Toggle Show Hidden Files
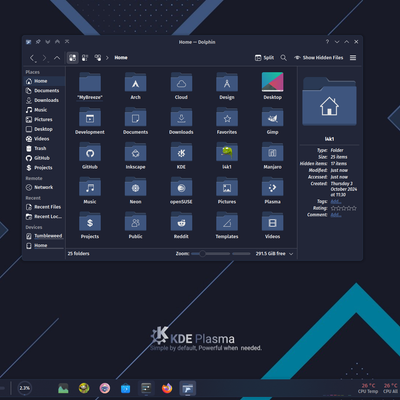Viewport: 400px width, 400px height. tap(318, 58)
